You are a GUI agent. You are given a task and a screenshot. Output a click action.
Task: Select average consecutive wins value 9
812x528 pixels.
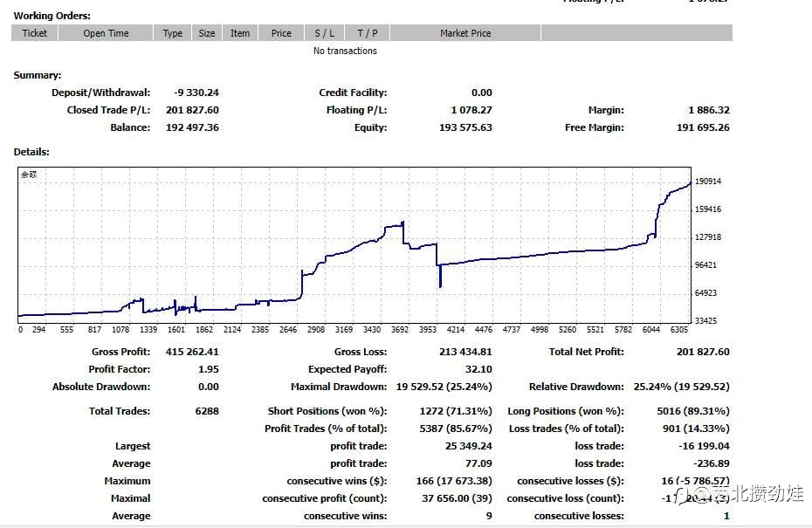click(x=489, y=516)
